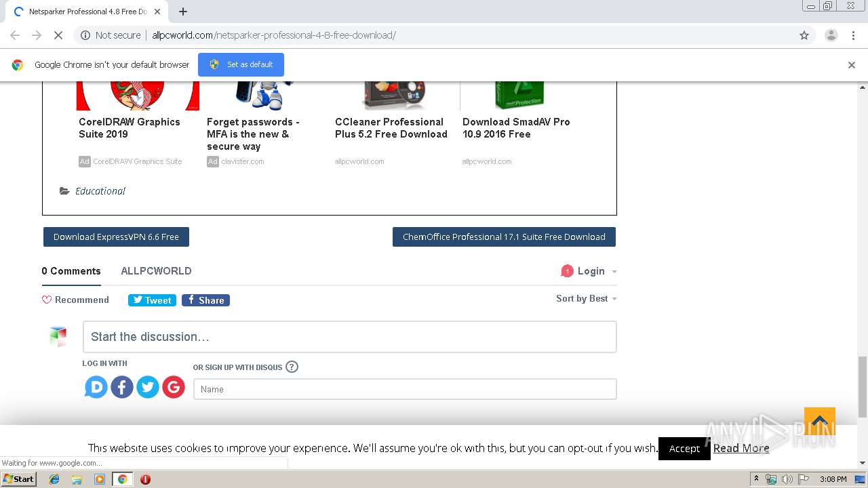Open the Windows Start menu
This screenshot has height=488, width=868.
click(x=18, y=479)
